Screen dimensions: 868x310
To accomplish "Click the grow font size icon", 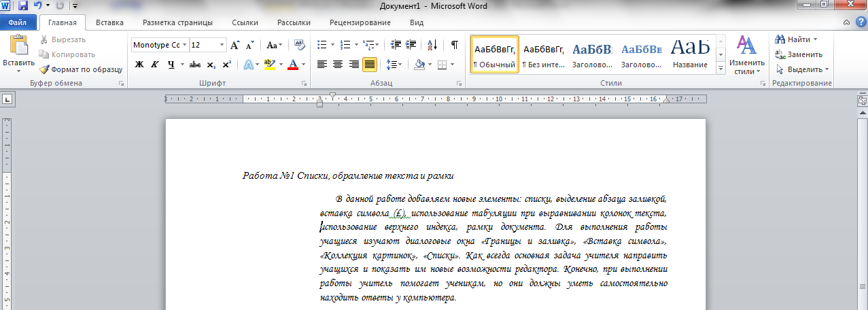I will [235, 45].
